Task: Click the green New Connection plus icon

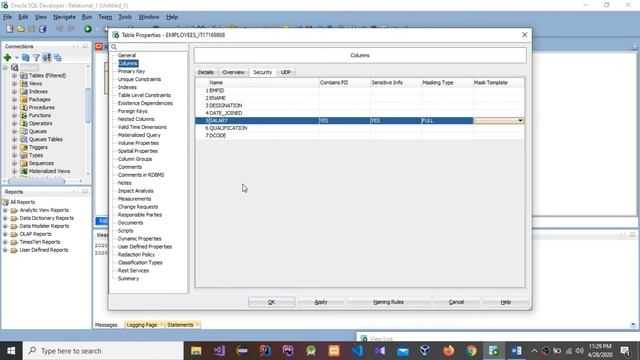Action: (7, 58)
